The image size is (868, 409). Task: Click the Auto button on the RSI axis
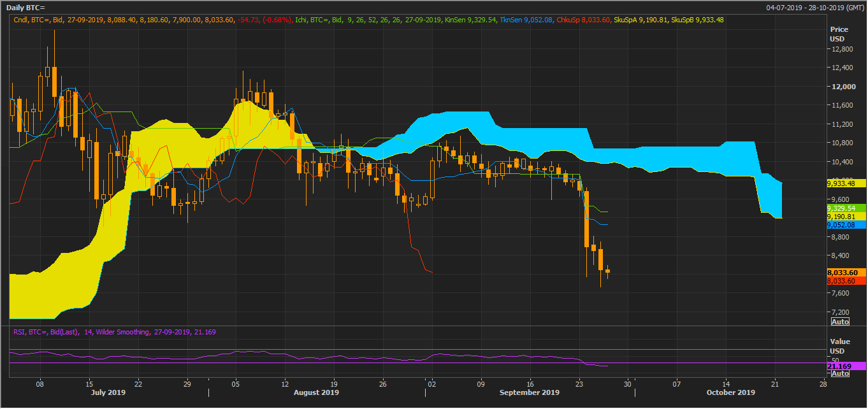coord(840,373)
